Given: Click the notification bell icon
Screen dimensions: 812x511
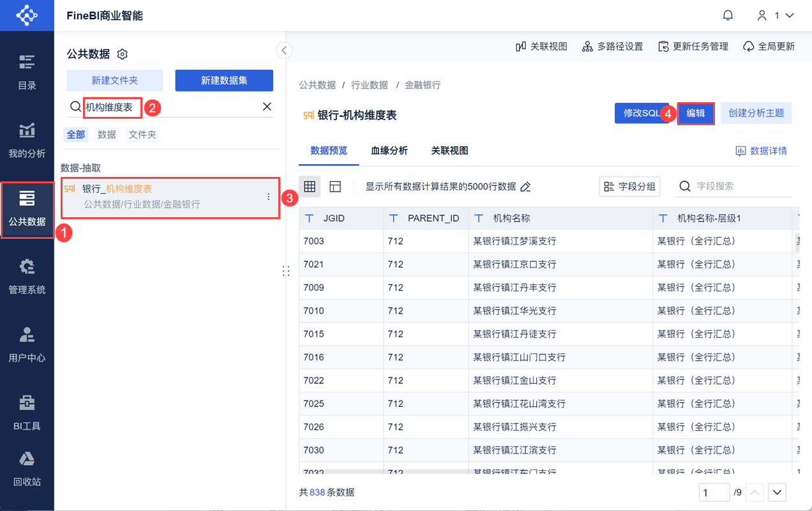Looking at the screenshot, I should click(x=728, y=15).
